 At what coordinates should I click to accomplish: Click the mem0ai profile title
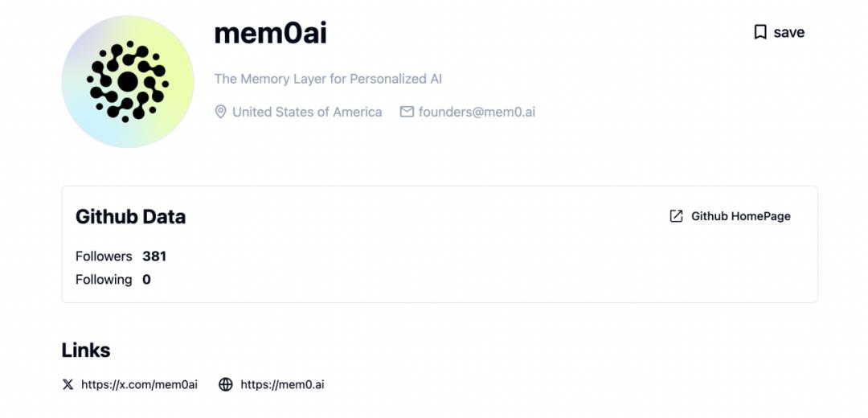(271, 33)
